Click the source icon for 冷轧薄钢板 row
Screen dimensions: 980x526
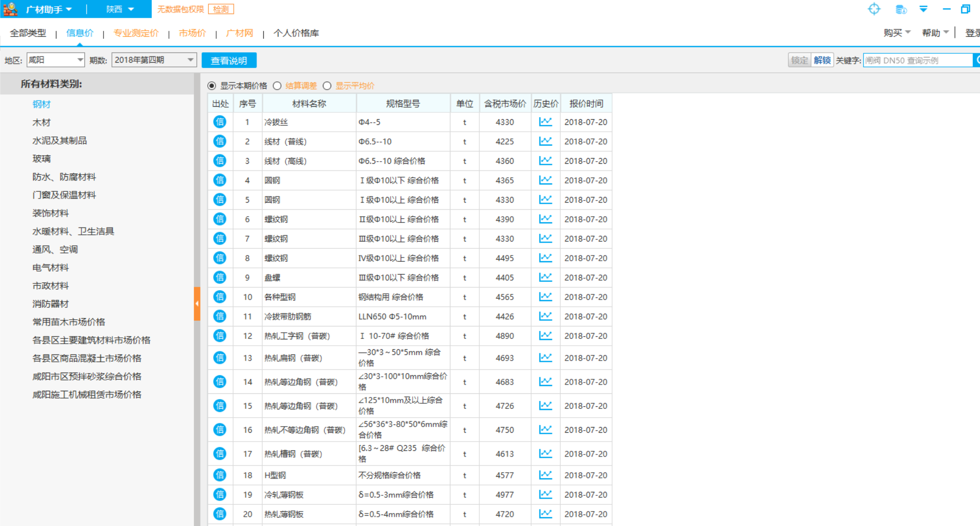click(220, 494)
